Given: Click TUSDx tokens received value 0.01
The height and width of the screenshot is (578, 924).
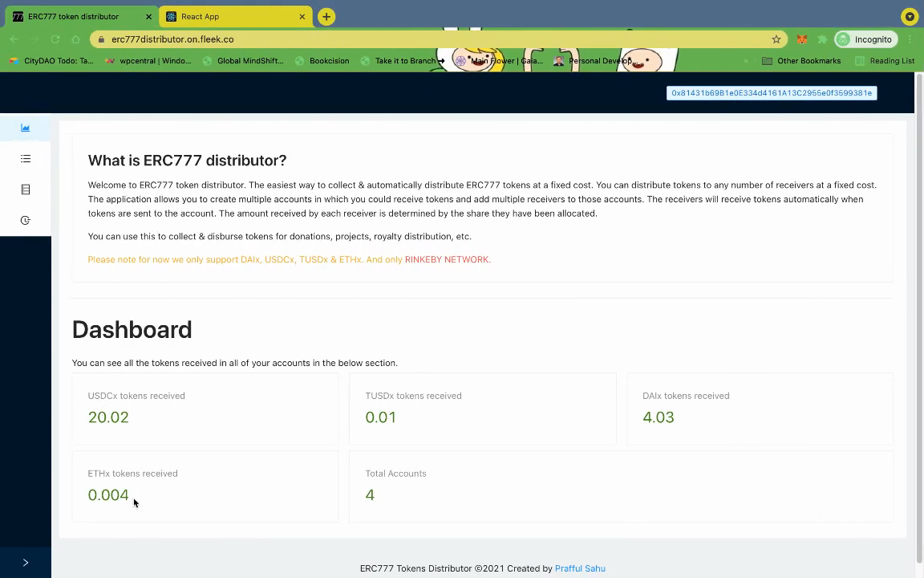Looking at the screenshot, I should point(381,417).
